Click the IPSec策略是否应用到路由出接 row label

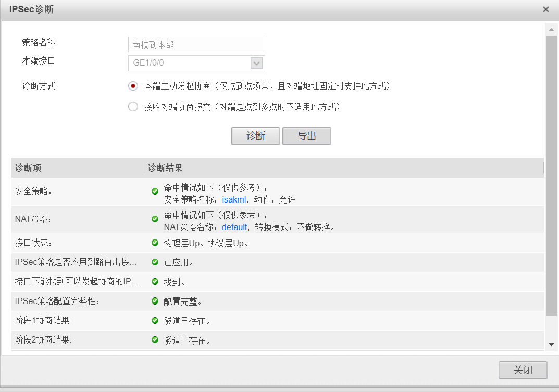click(76, 262)
